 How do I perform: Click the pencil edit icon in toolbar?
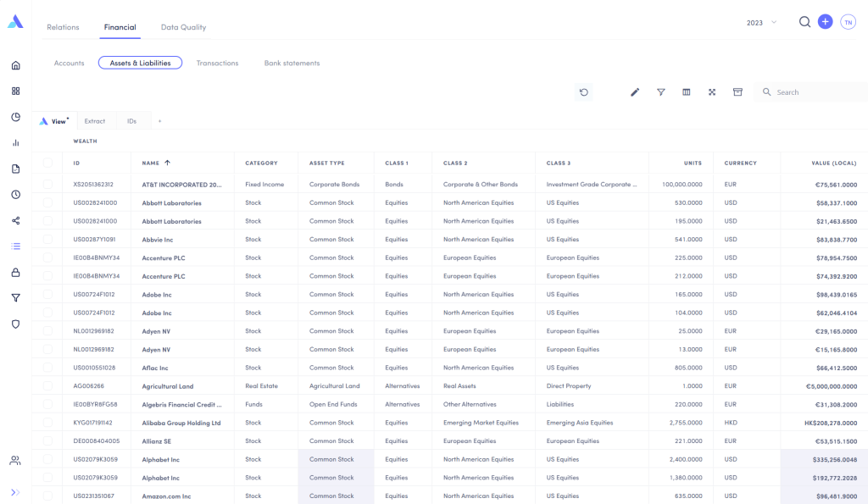635,92
